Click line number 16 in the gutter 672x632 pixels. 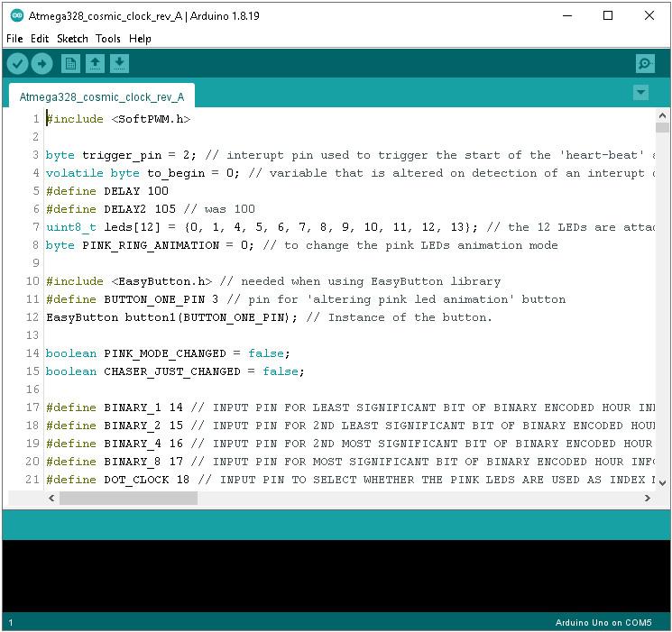click(x=32, y=389)
